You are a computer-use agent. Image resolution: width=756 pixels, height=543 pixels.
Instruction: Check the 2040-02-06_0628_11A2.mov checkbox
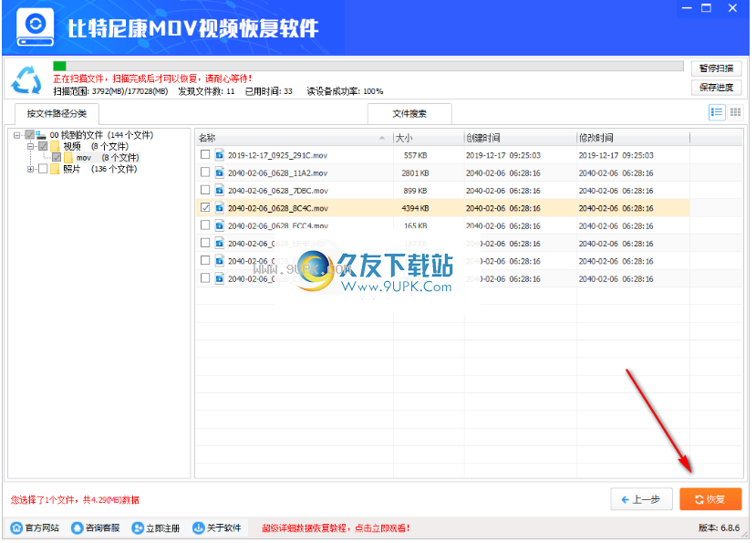click(x=205, y=172)
